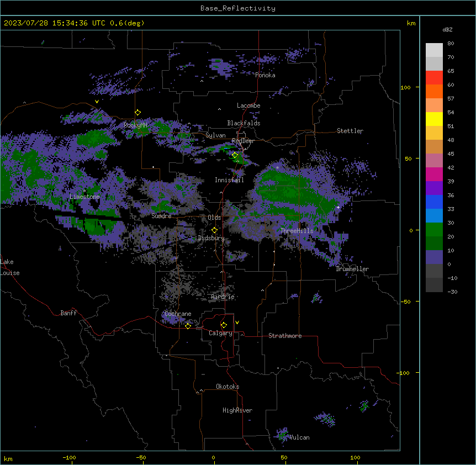Click the yellow diamond marker south of RedDeer
The height and width of the screenshot is (465, 476).
tap(235, 155)
